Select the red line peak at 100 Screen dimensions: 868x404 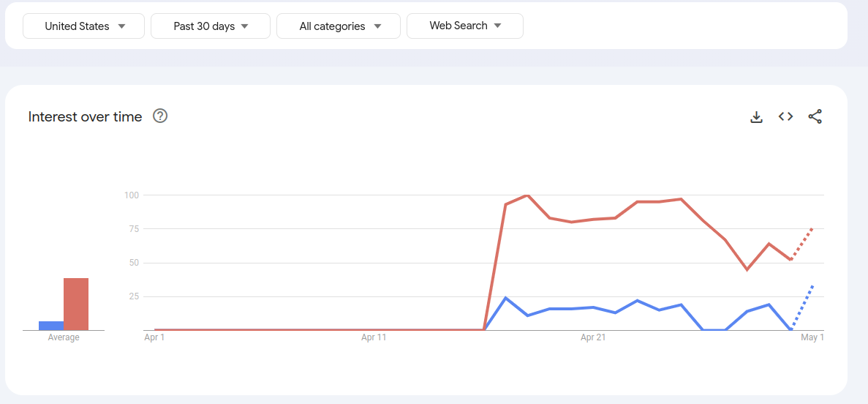click(x=527, y=195)
